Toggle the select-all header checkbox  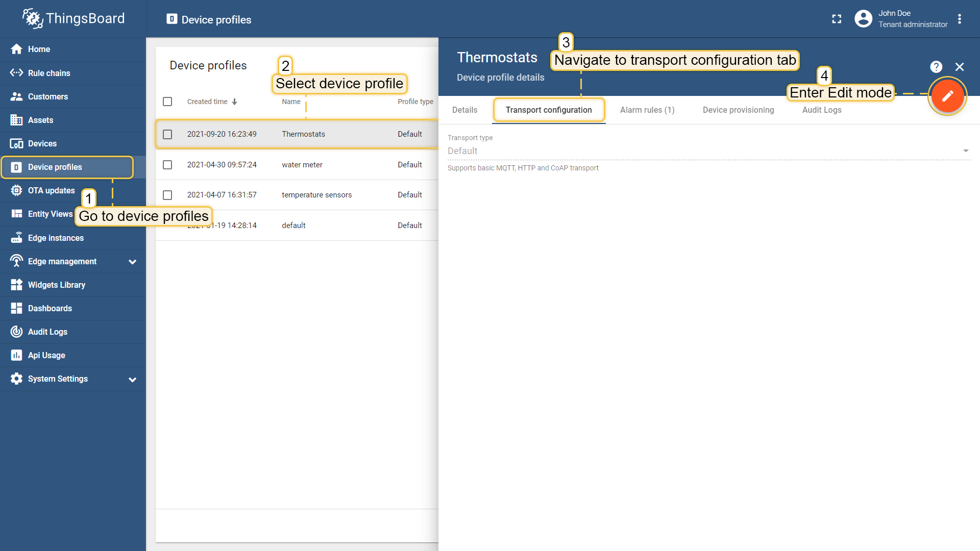[167, 102]
